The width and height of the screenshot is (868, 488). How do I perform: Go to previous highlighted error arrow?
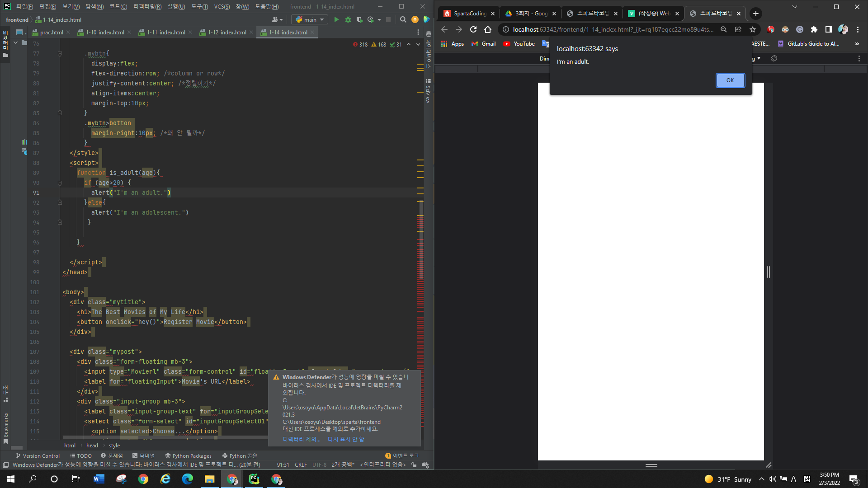(409, 44)
